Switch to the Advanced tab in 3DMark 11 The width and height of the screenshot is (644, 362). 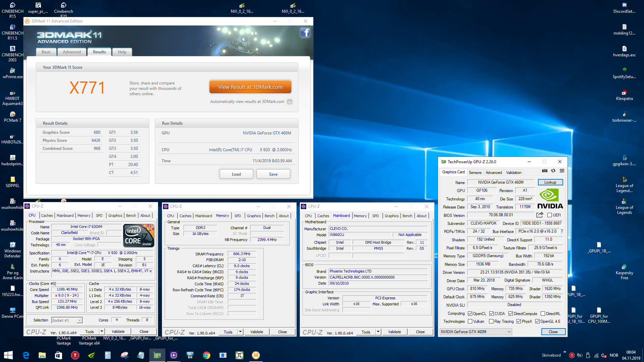(72, 52)
